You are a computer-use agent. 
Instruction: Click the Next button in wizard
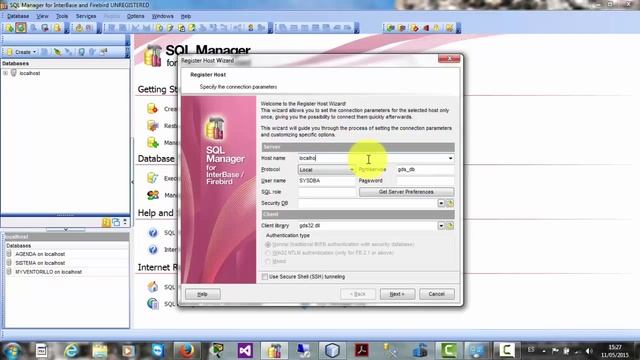(397, 294)
